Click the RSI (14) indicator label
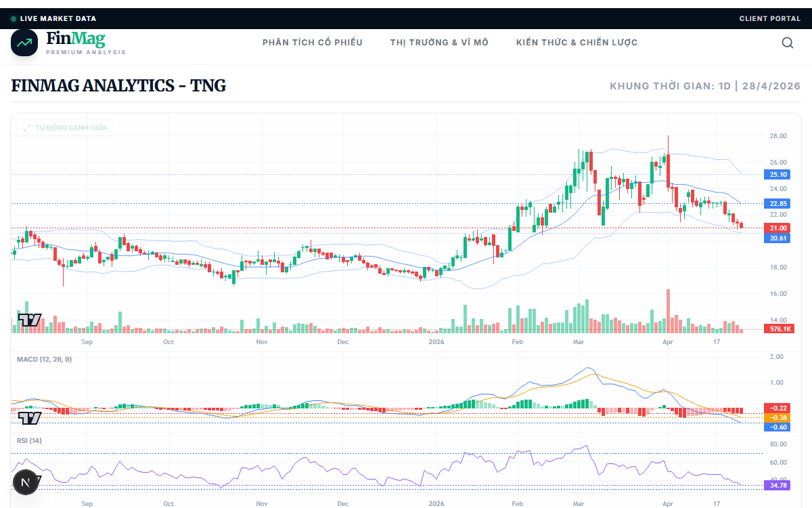The image size is (812, 508). (30, 440)
